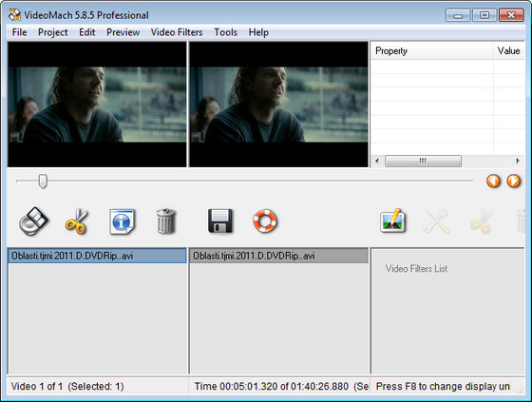Click the open media file icon

33,221
